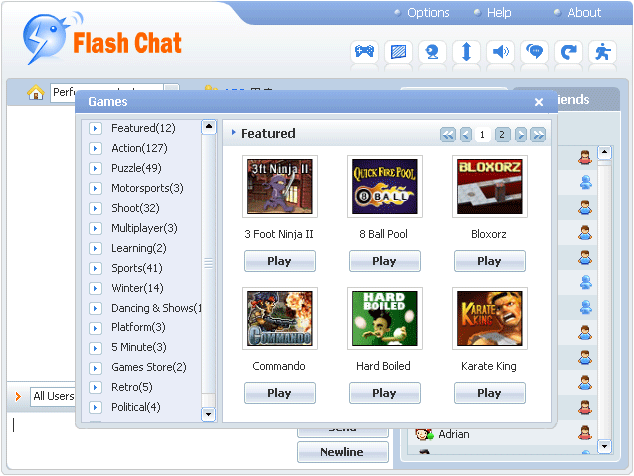
Task: Select 5 Minute(3) category
Action: point(139,347)
